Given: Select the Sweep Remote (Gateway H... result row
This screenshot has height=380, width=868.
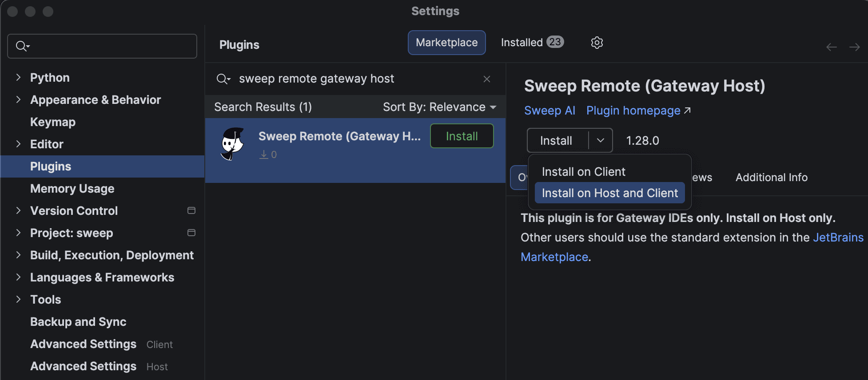Looking at the screenshot, I should (355, 150).
